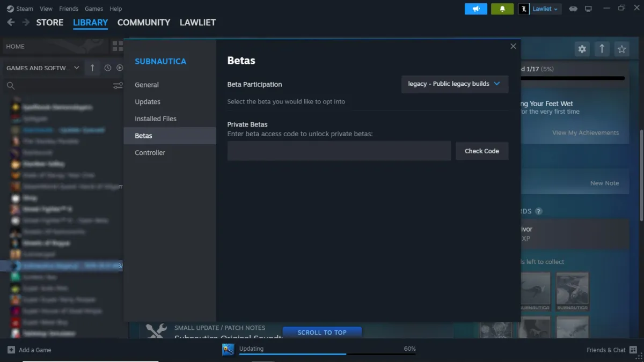644x362 pixels.
Task: Click the SCROLL TO TOP button
Action: [x=322, y=333]
